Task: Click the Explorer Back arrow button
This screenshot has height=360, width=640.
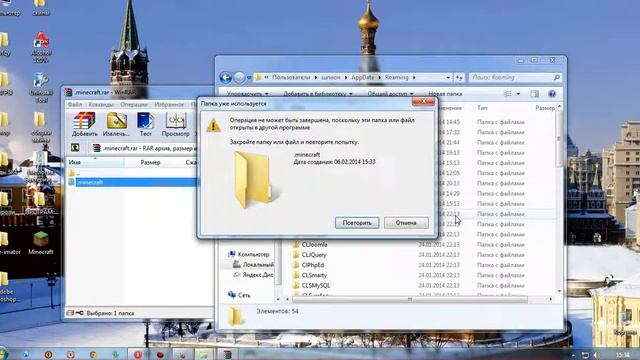Action: tap(226, 77)
